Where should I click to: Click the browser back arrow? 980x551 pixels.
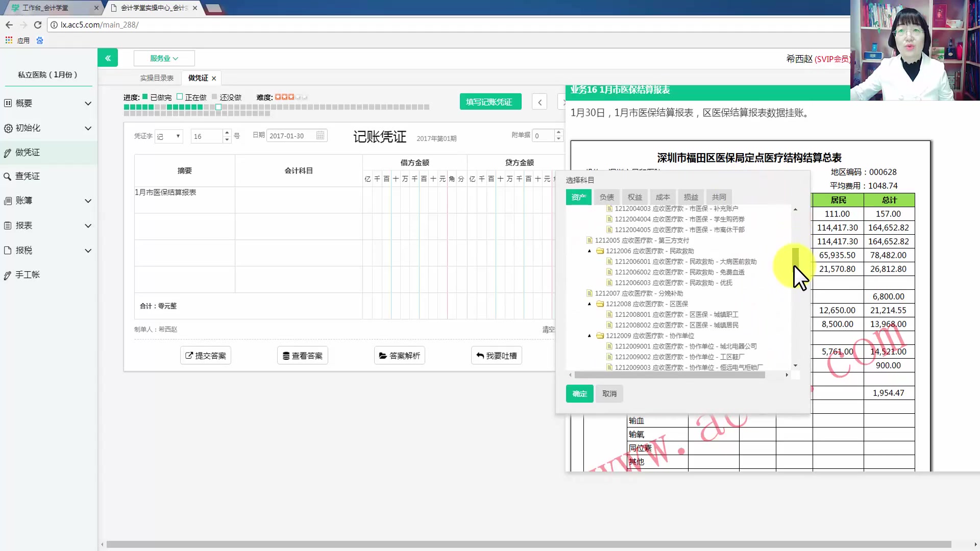(x=9, y=24)
